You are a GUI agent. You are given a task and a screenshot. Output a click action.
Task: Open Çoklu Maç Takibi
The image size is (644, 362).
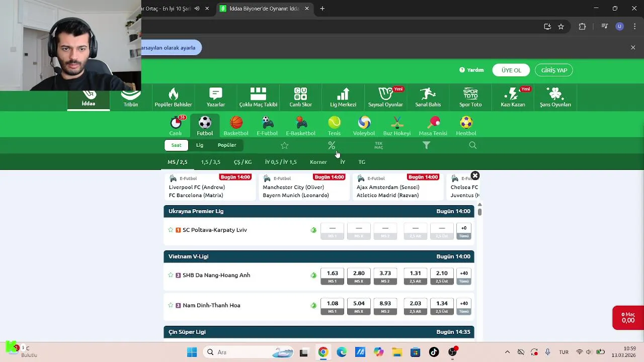coord(258,98)
